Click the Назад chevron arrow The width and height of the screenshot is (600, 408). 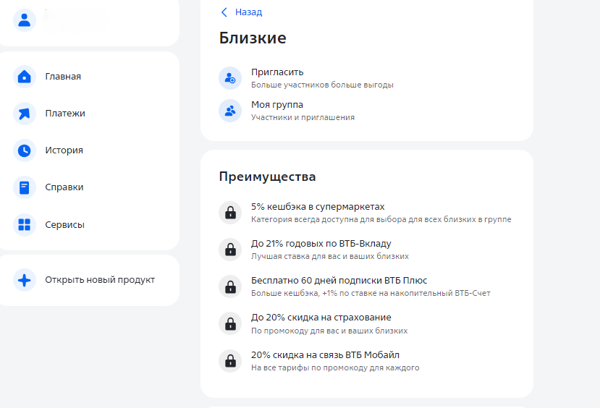(224, 12)
